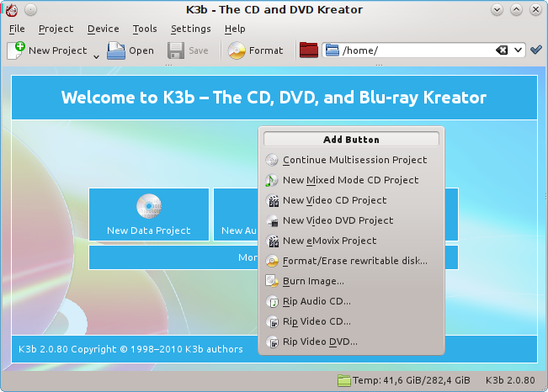Choose Format/Erase rewritable disk entry
Viewport: 548px width, 392px height.
point(351,261)
